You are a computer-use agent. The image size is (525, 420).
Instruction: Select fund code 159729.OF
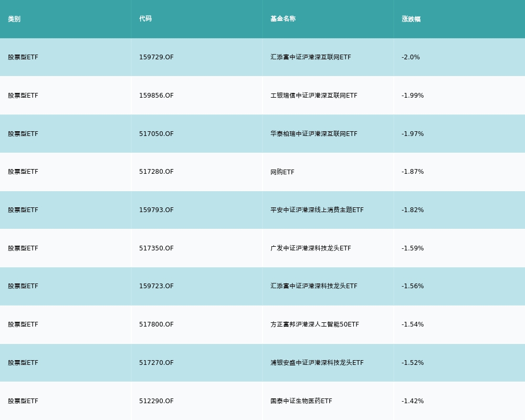156,57
